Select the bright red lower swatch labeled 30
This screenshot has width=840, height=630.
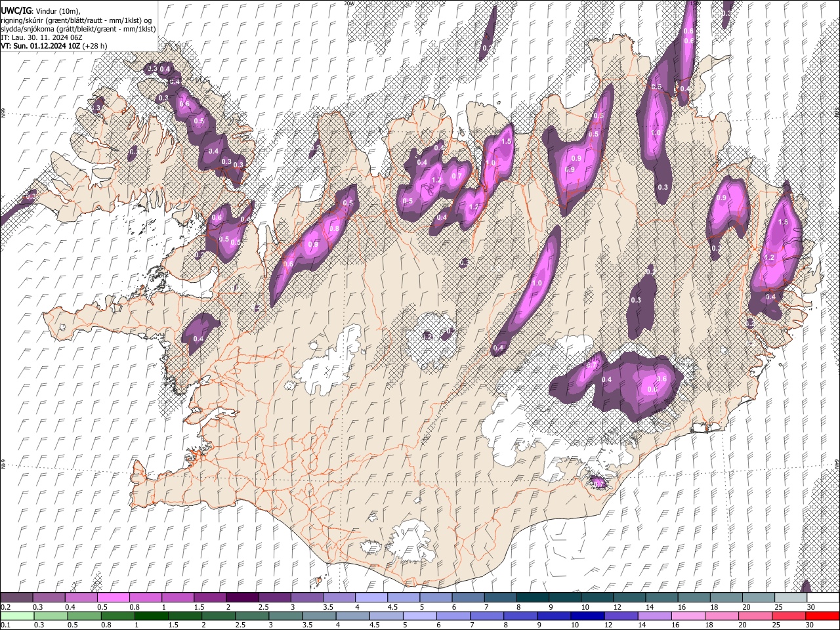pyautogui.click(x=822, y=616)
